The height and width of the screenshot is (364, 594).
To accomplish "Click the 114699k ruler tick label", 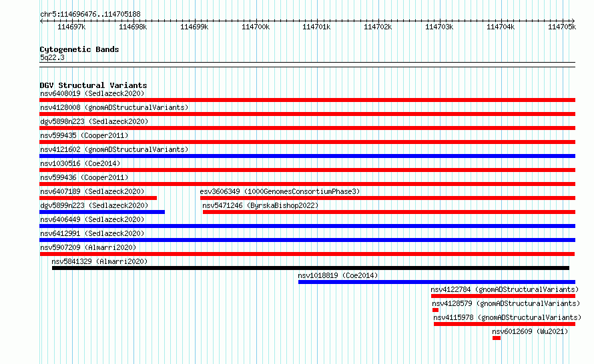I will point(194,27).
